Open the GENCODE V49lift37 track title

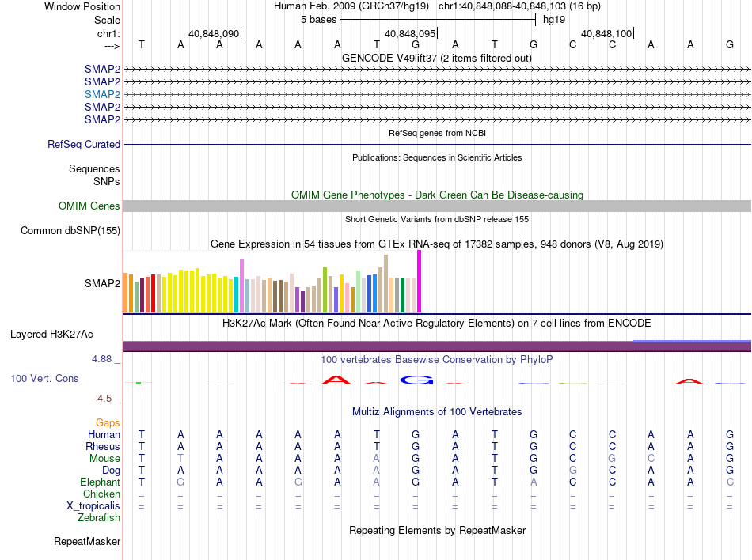(x=436, y=58)
